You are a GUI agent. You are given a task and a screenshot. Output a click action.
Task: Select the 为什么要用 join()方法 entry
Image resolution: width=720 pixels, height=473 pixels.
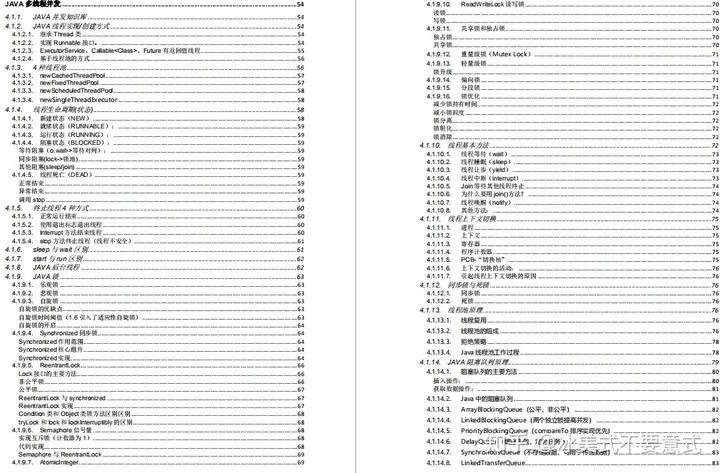[x=573, y=194]
